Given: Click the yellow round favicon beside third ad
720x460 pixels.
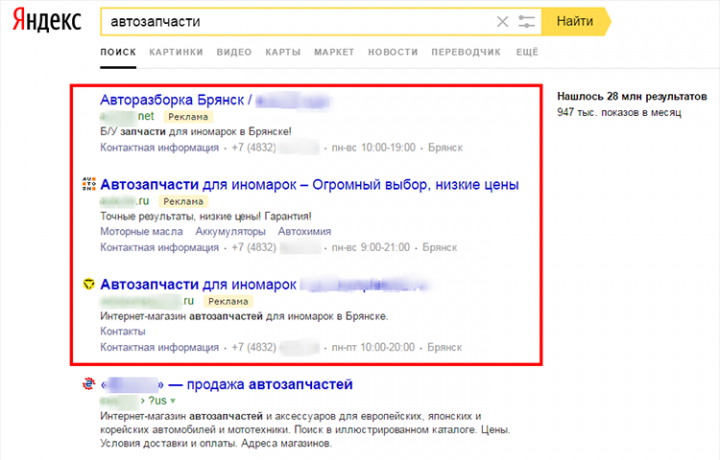Looking at the screenshot, I should (89, 284).
